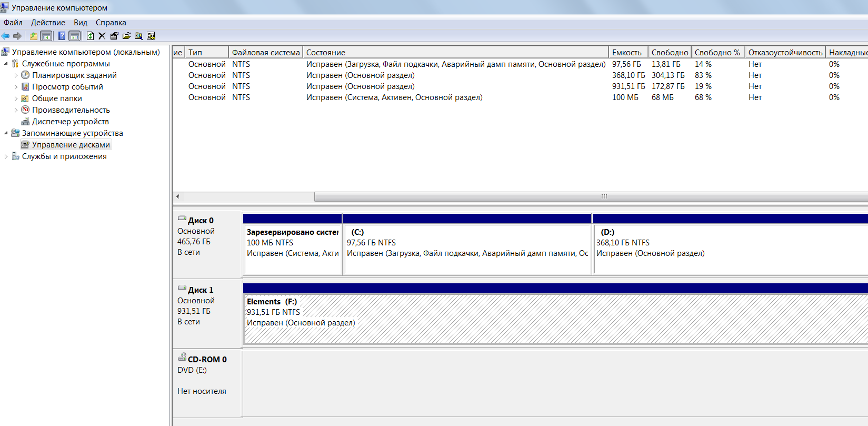Viewport: 868px width, 426px height.
Task: Click the Производительность gauge icon
Action: click(25, 110)
